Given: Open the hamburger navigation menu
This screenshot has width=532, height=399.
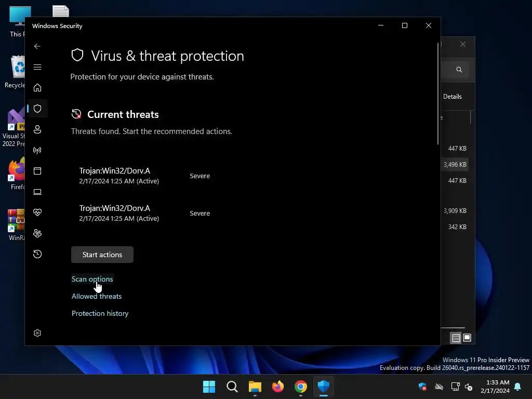Looking at the screenshot, I should coord(37,67).
